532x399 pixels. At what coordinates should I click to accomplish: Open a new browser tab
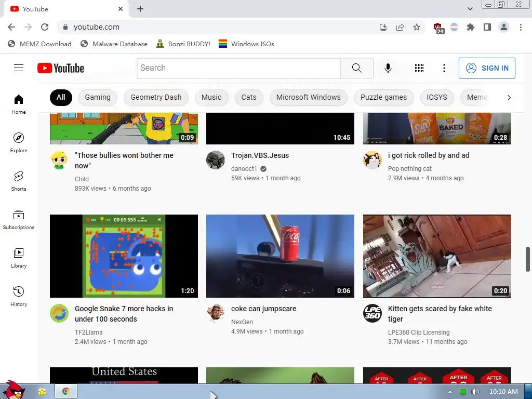140,9
